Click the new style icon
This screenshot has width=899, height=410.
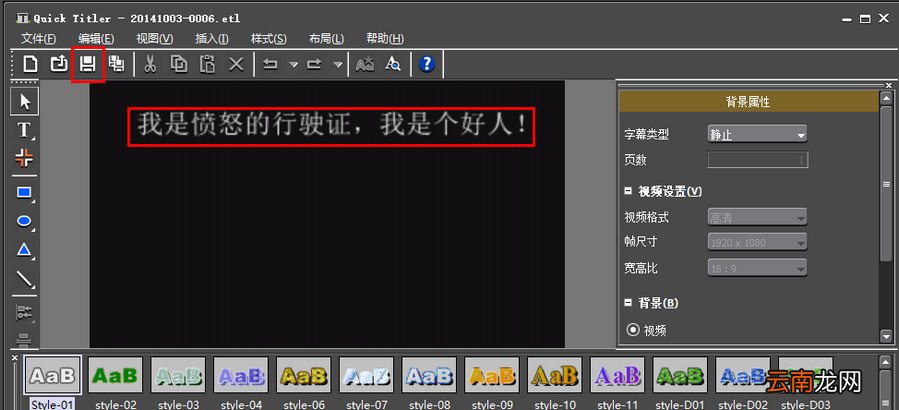[x=365, y=64]
